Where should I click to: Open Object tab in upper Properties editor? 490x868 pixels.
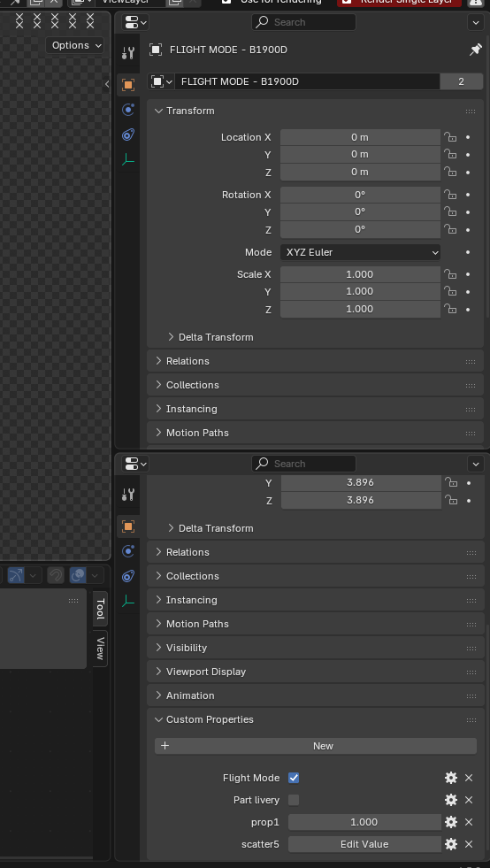click(128, 85)
